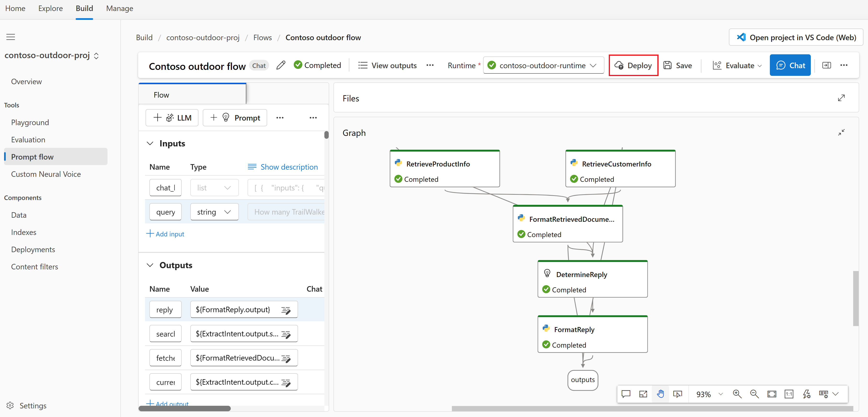The image size is (868, 417).
Task: Open the Runtime contoso-outdoor-runtime dropdown
Action: coord(543,65)
